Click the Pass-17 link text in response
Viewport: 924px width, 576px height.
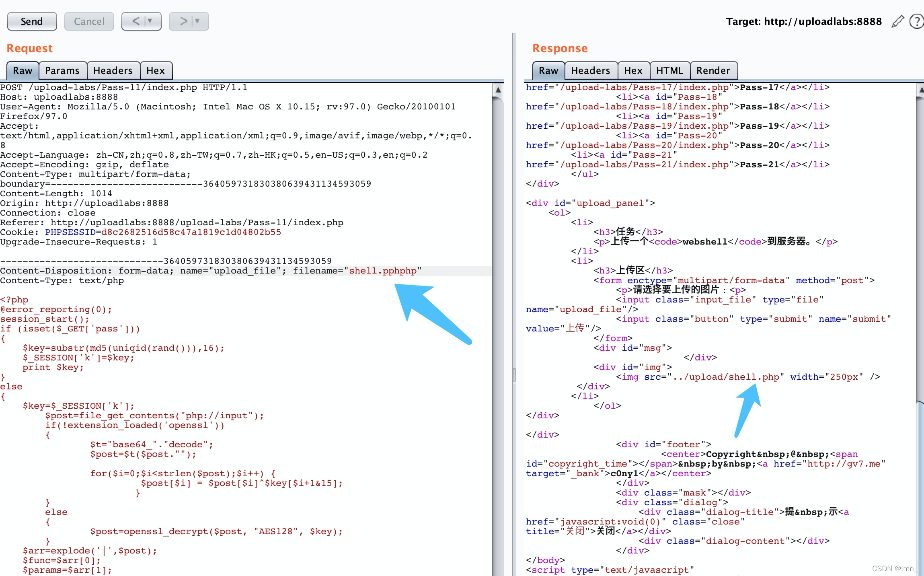point(760,87)
